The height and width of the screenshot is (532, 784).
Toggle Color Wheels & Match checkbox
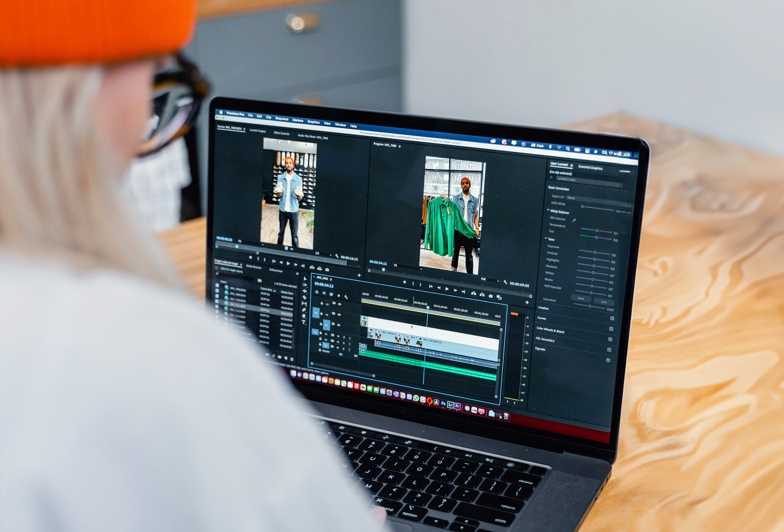(x=610, y=339)
